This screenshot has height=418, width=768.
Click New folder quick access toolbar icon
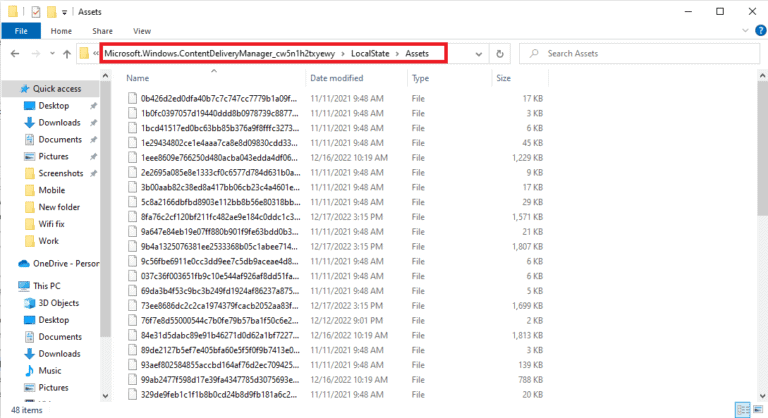tap(51, 12)
